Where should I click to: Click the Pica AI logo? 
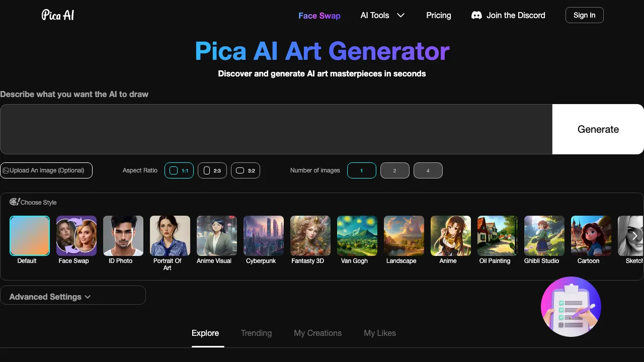coord(57,15)
